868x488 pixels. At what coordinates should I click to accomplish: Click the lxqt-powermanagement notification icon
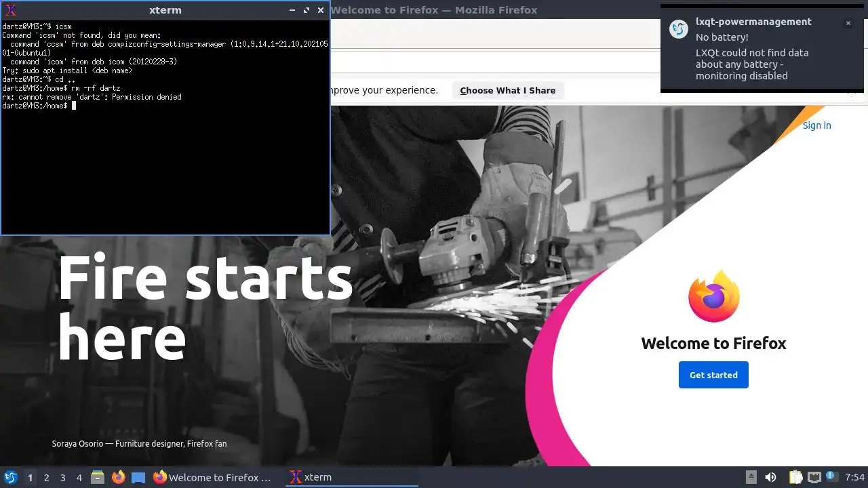[679, 29]
